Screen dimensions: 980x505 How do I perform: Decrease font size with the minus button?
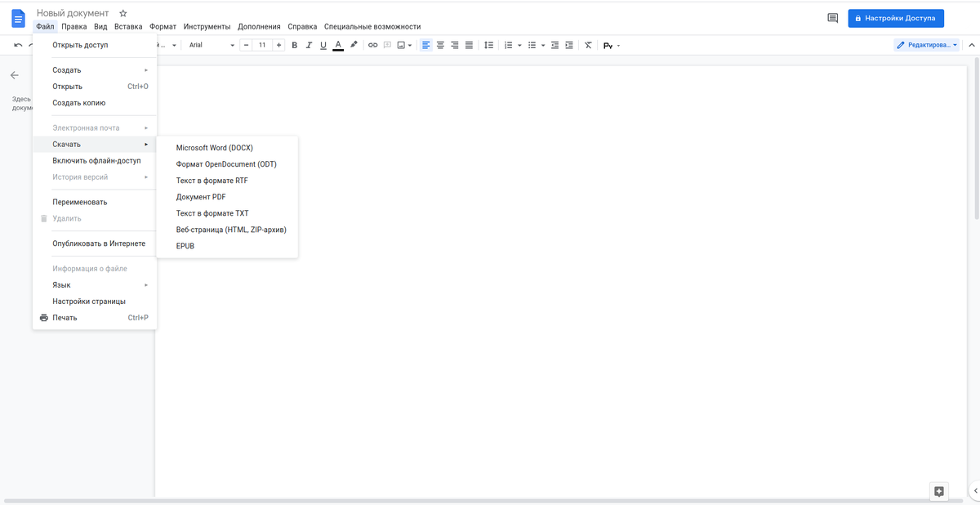pos(247,45)
